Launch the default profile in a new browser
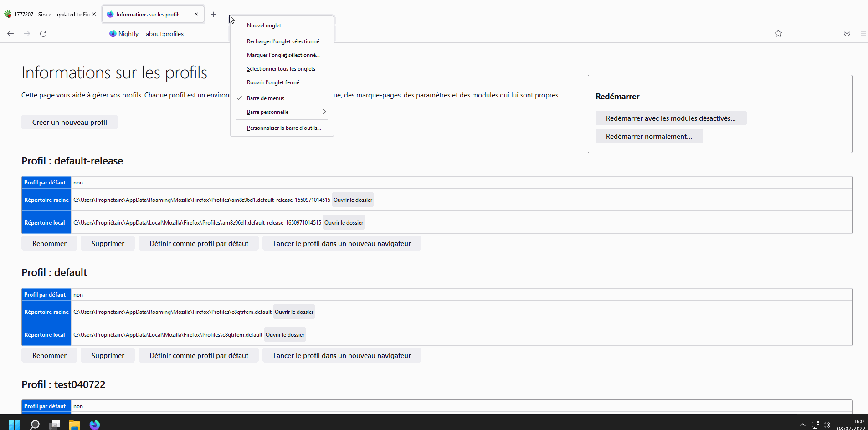Screen dimensions: 868x430 [x=342, y=355]
